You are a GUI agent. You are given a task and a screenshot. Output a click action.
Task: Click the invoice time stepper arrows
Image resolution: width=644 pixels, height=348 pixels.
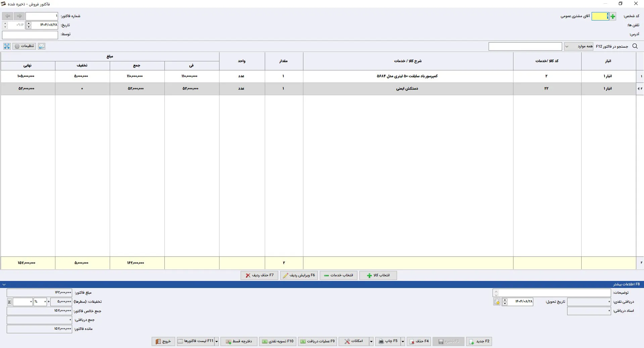[x=5, y=25]
